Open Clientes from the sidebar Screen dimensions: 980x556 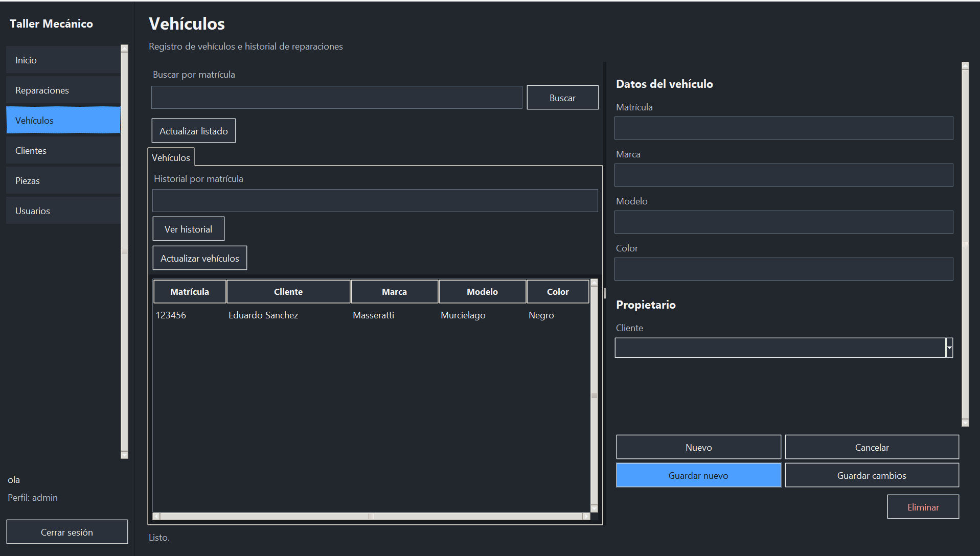pyautogui.click(x=63, y=151)
